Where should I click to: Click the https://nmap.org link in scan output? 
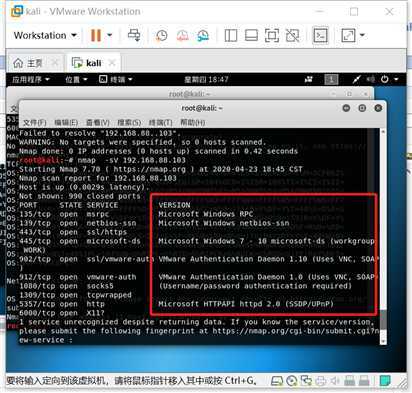click(149, 169)
